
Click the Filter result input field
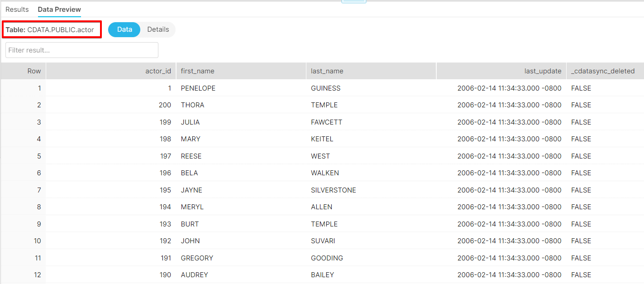click(82, 50)
